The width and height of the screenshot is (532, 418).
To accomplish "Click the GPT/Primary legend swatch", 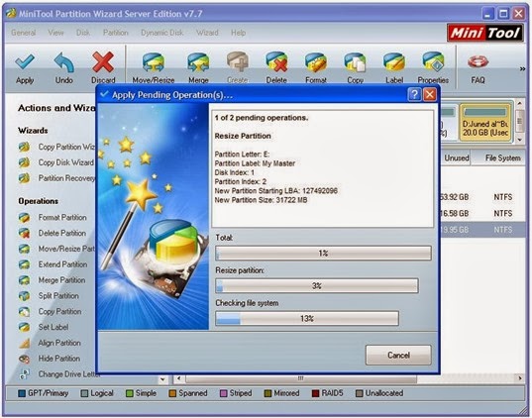I will (22, 393).
